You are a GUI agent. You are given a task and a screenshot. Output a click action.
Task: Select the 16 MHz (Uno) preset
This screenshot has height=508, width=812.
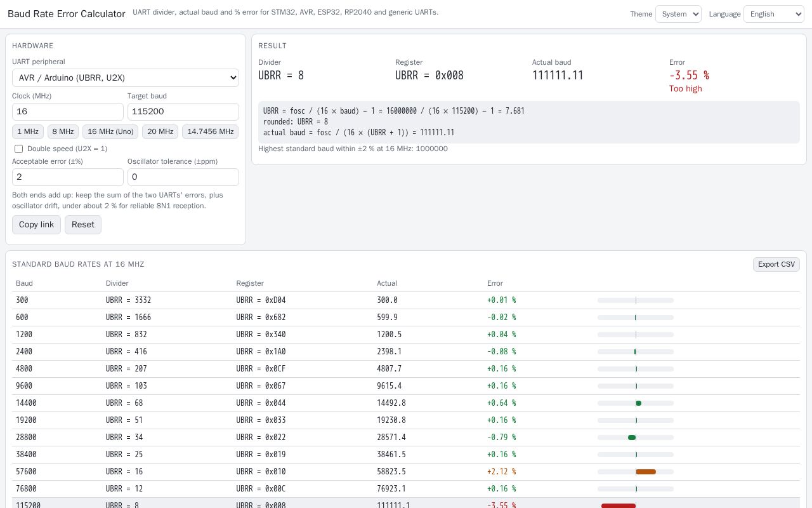pyautogui.click(x=110, y=131)
